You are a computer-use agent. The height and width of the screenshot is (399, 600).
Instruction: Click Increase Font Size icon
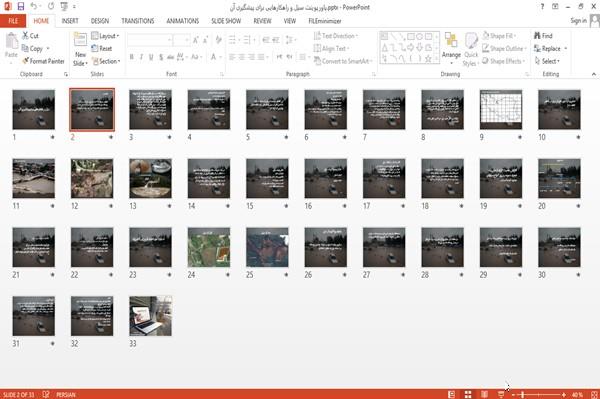[196, 40]
